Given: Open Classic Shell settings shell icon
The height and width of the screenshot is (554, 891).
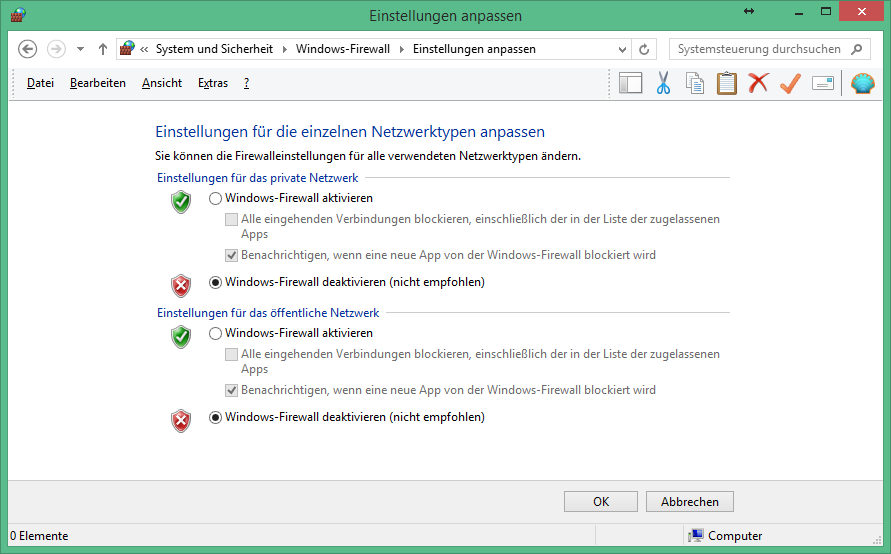Looking at the screenshot, I should point(862,83).
